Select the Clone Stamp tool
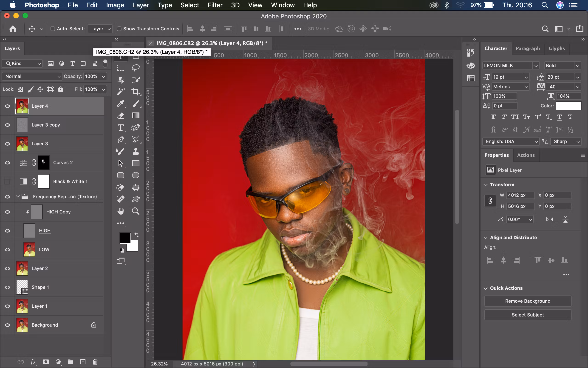The image size is (588, 368). [136, 151]
